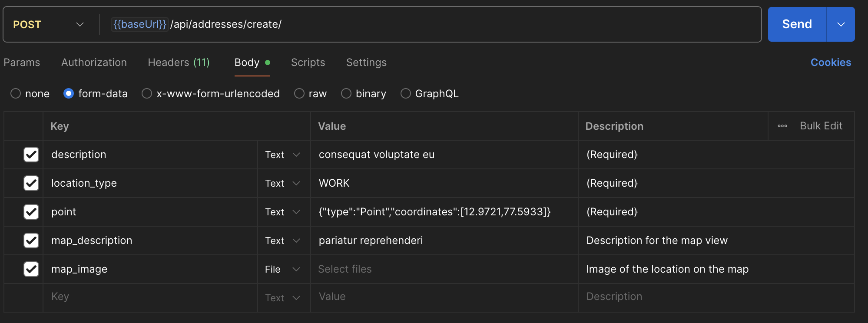Click Bulk Edit
The width and height of the screenshot is (868, 323).
pyautogui.click(x=821, y=126)
